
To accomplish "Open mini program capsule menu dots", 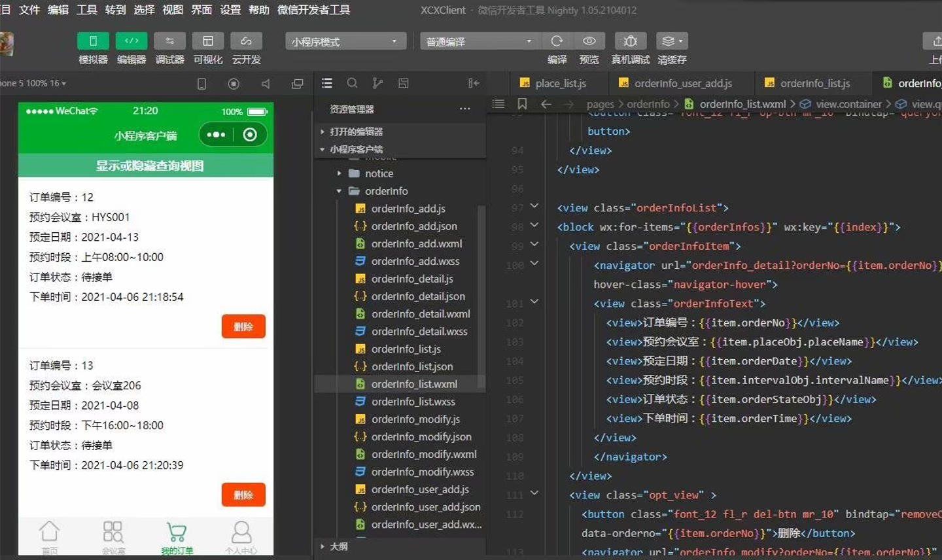I will pos(216,135).
